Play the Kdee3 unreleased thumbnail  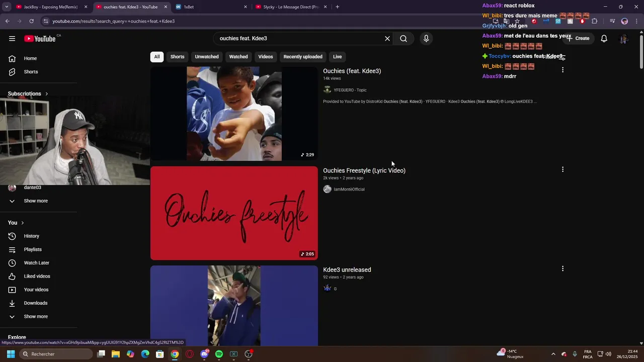(234, 306)
